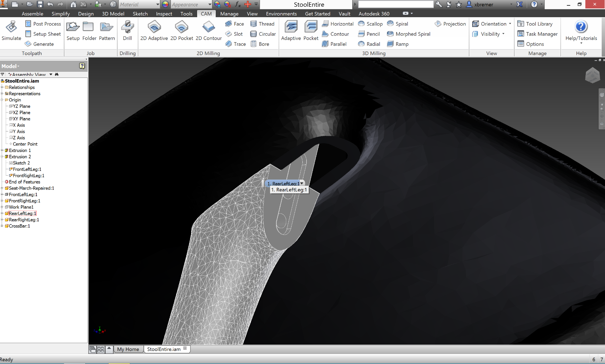
Task: Select the Horizontal 3D milling strategy
Action: 338,24
